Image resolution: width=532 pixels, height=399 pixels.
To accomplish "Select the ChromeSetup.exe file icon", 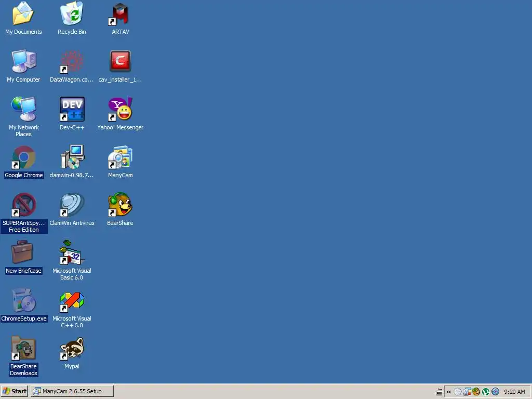I will [23, 300].
